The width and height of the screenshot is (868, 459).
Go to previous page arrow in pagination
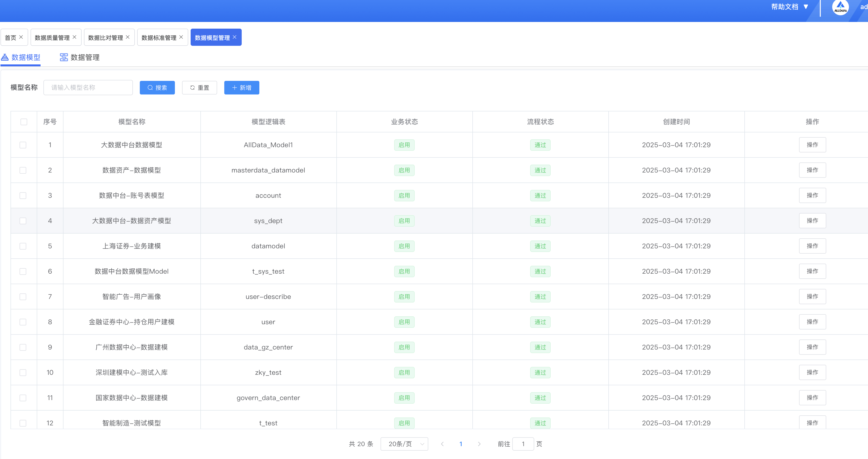click(442, 444)
